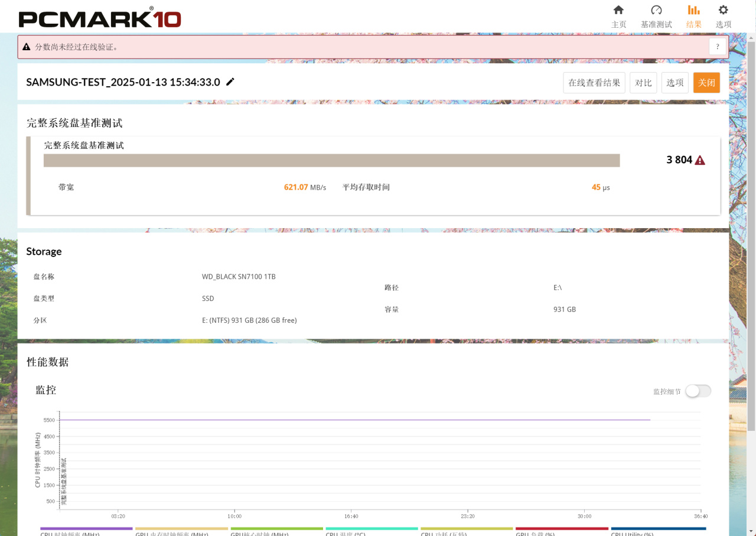
Task: Click the score value 3 804
Action: [x=679, y=160]
